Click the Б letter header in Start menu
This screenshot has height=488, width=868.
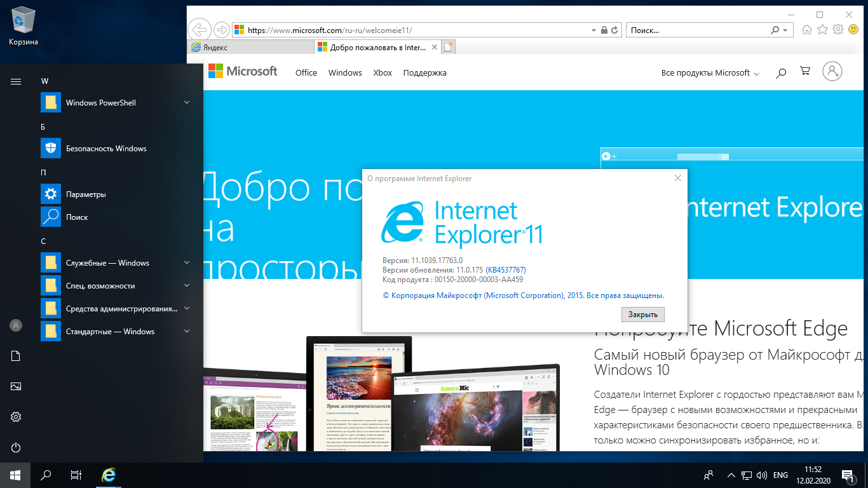[x=43, y=126]
